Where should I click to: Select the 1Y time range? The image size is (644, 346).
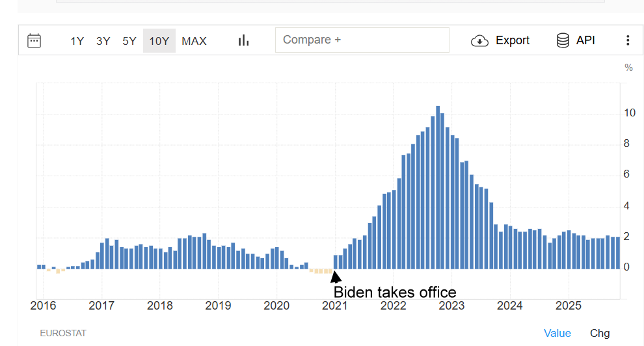(77, 41)
